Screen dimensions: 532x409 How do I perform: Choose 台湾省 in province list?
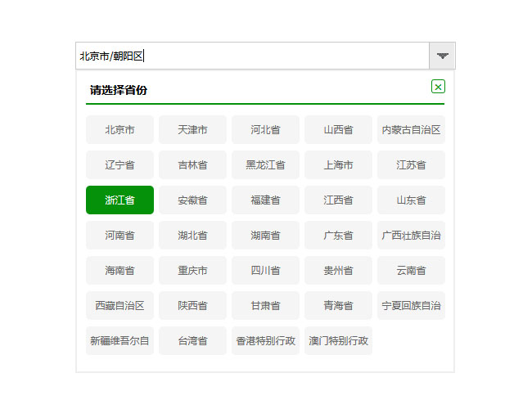coord(192,340)
